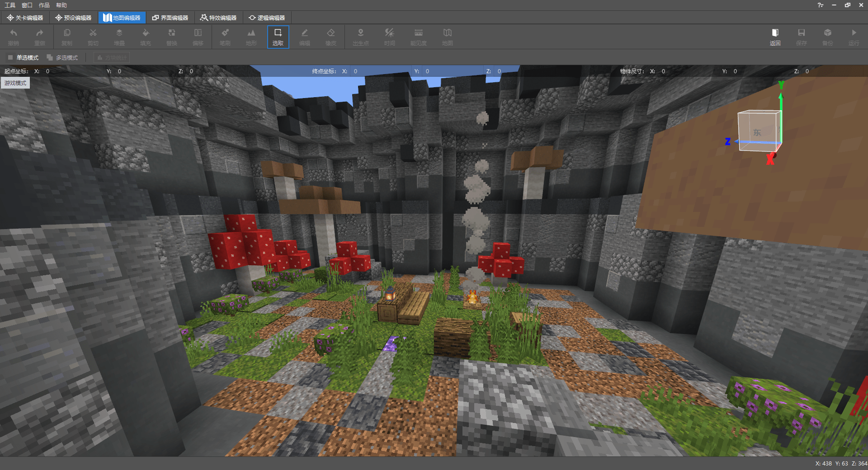Select the 笔刷 (brush) tool
The height and width of the screenshot is (470, 868).
coord(225,37)
